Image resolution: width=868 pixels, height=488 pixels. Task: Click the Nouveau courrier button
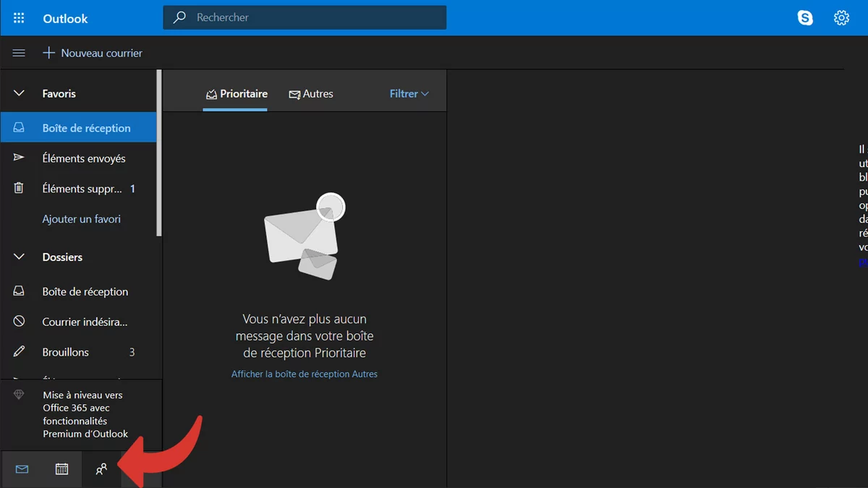pos(93,53)
